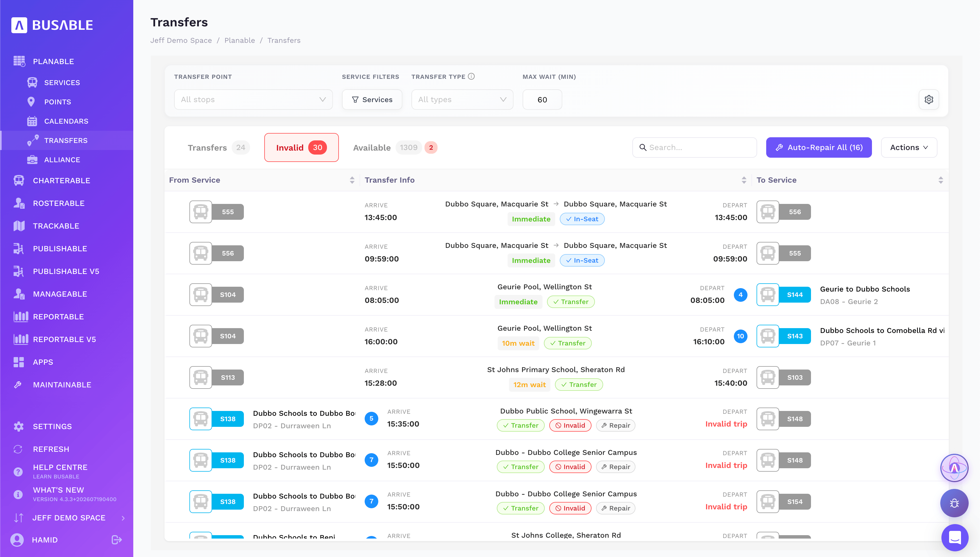980x557 pixels.
Task: Open Charterable module in sidebar
Action: point(67,181)
